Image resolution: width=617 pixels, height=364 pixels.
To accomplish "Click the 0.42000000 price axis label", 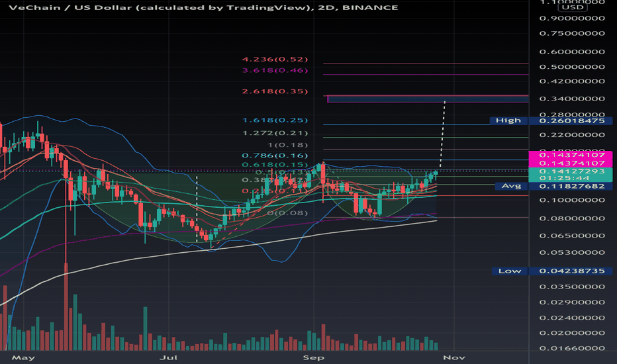I will (x=572, y=81).
